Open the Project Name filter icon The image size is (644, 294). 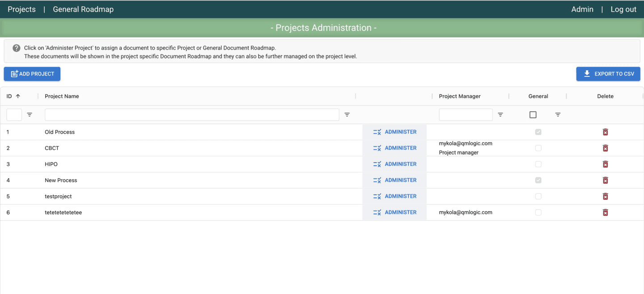347,115
